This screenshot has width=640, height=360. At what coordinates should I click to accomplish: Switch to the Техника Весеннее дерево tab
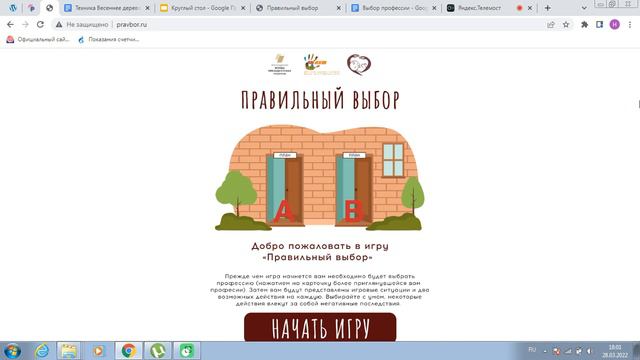107,8
